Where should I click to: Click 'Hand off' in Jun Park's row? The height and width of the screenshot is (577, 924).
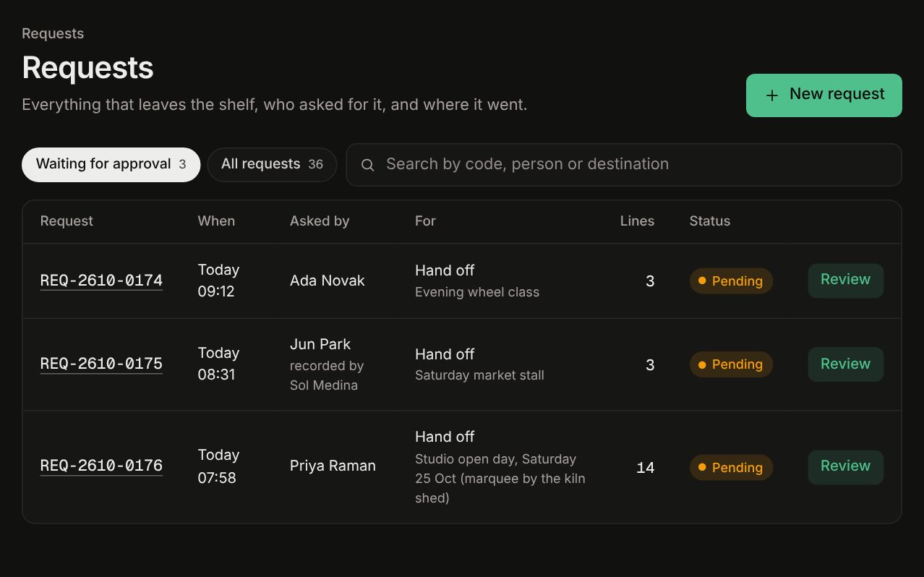445,354
